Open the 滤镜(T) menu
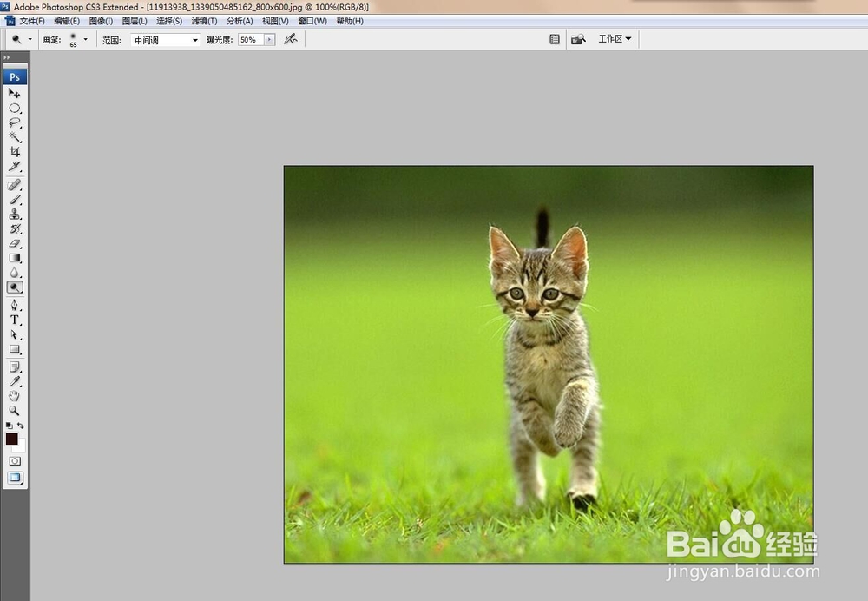Viewport: 868px width, 601px height. 204,21
